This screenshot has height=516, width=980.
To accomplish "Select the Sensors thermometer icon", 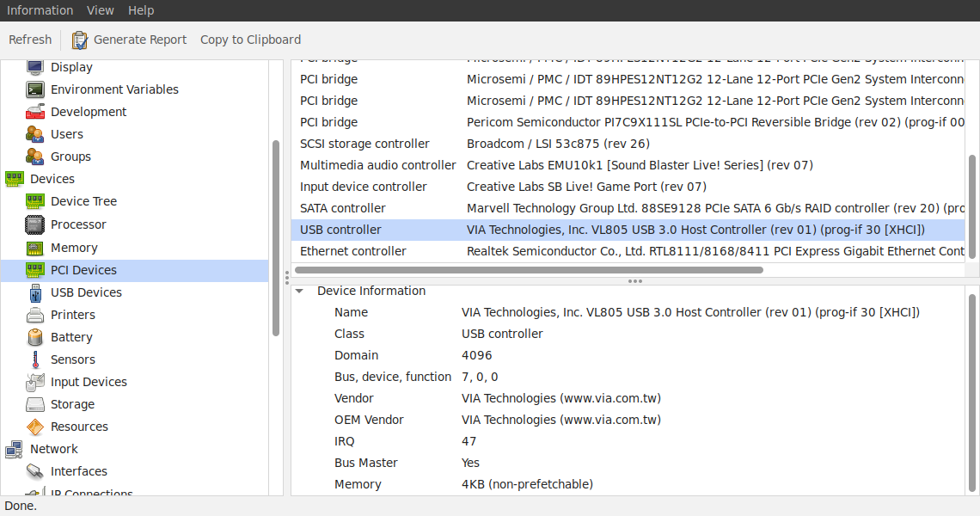I will pyautogui.click(x=35, y=359).
